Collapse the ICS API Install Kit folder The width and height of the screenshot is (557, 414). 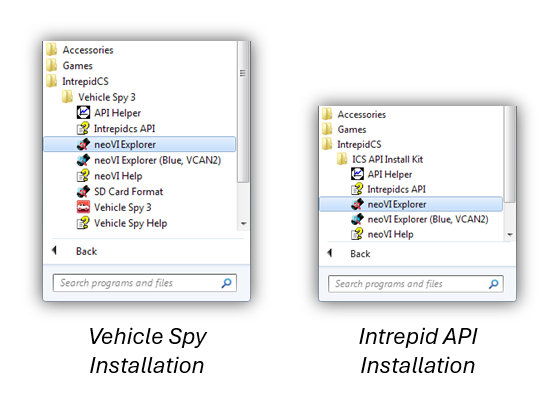[380, 159]
